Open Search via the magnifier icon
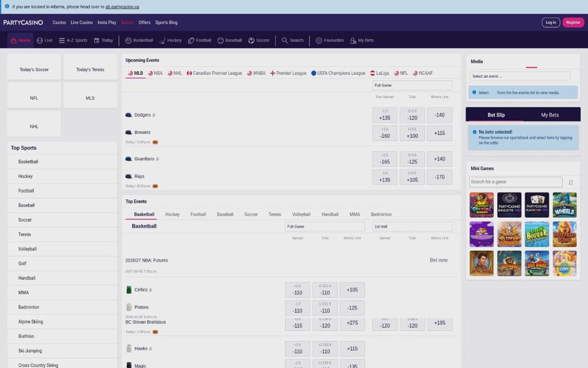This screenshot has width=588, height=368. (285, 40)
